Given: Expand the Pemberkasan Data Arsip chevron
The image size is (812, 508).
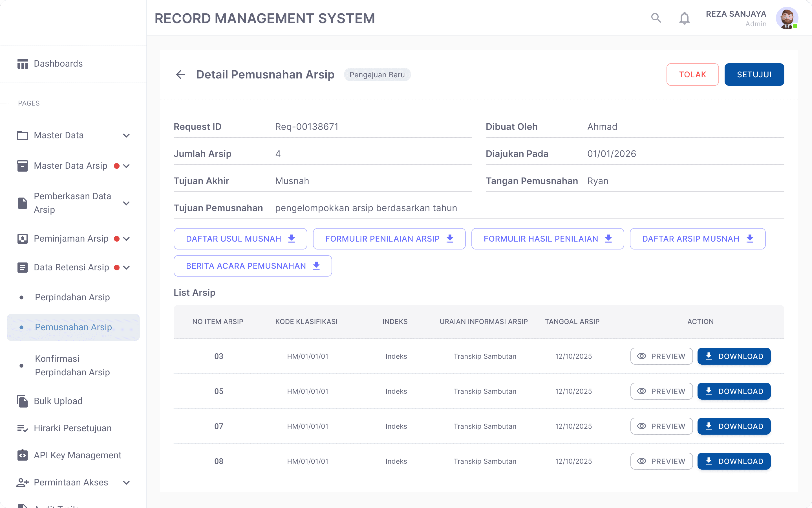Looking at the screenshot, I should tap(126, 203).
